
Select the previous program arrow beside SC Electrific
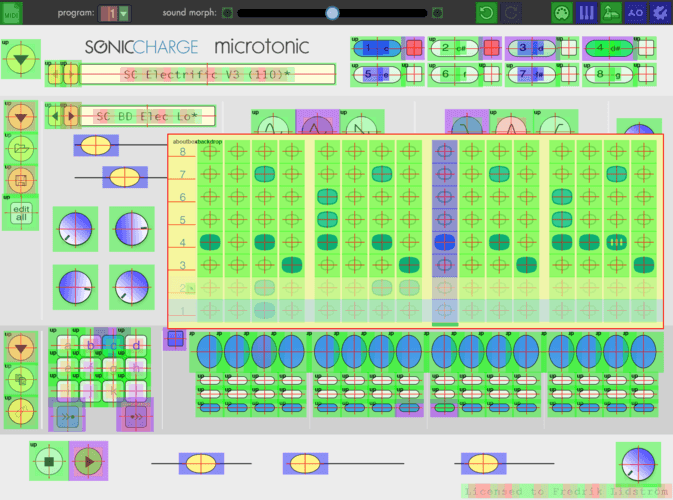click(55, 75)
